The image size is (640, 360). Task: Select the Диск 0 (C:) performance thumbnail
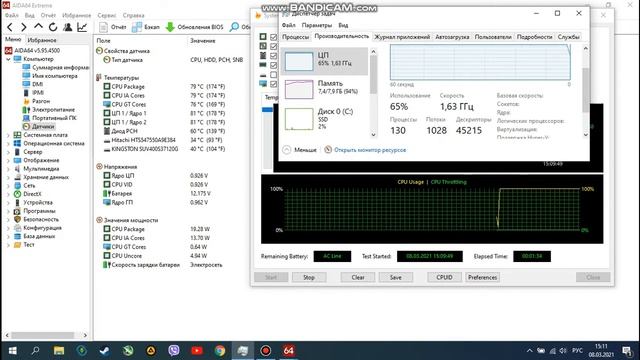(x=324, y=118)
